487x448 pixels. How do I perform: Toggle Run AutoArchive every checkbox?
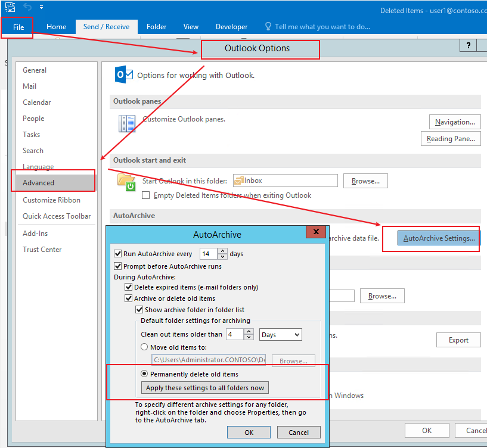[x=117, y=254]
